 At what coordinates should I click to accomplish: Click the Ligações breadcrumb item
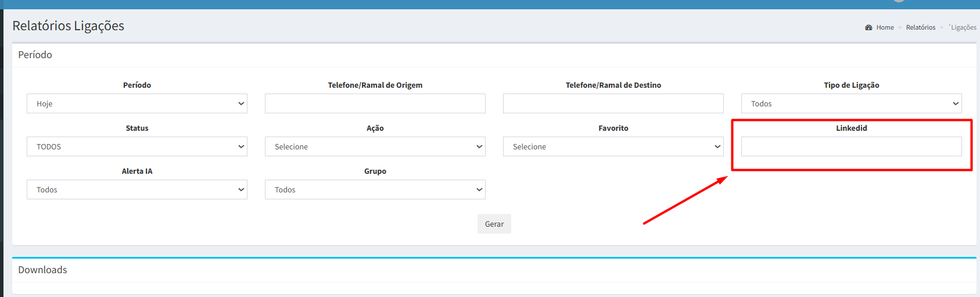[x=963, y=27]
